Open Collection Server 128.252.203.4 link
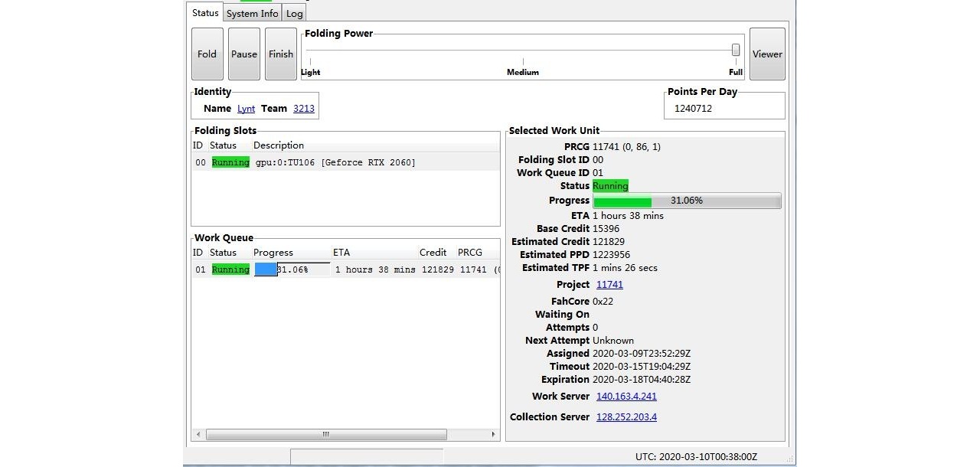 [626, 417]
